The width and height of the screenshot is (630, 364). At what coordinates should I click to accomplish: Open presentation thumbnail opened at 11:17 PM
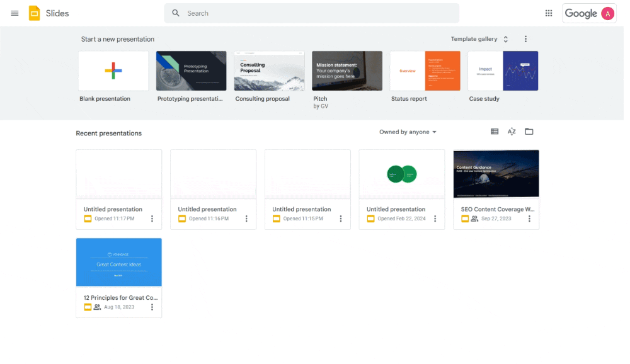(x=119, y=174)
